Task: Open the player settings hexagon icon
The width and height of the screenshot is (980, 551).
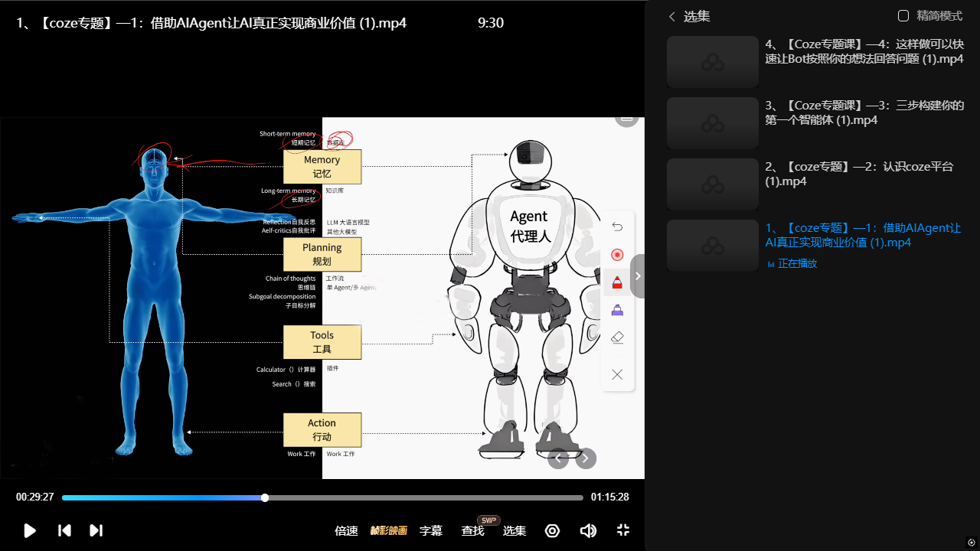Action: pyautogui.click(x=552, y=530)
